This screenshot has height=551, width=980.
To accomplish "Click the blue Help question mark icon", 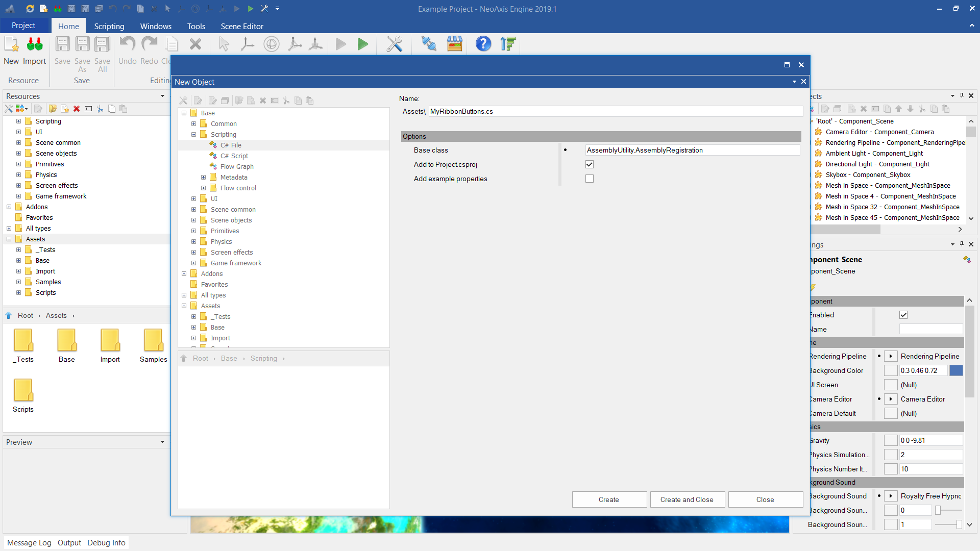I will click(483, 44).
